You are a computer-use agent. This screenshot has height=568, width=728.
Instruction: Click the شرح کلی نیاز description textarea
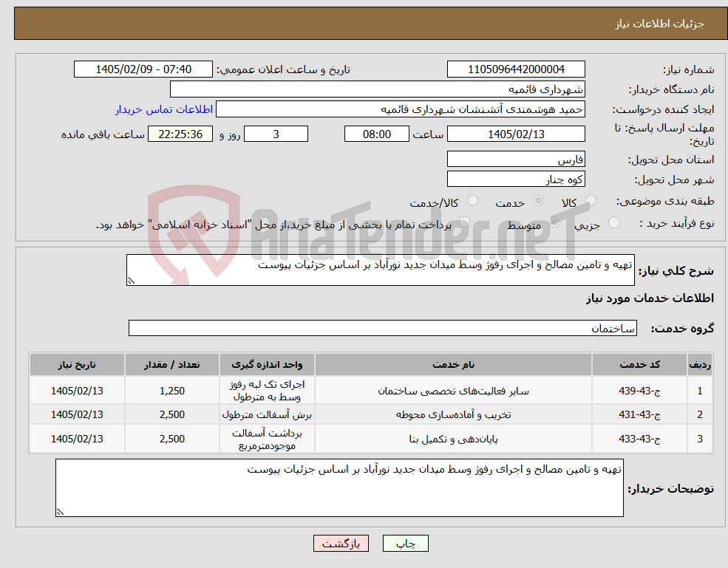click(380, 270)
